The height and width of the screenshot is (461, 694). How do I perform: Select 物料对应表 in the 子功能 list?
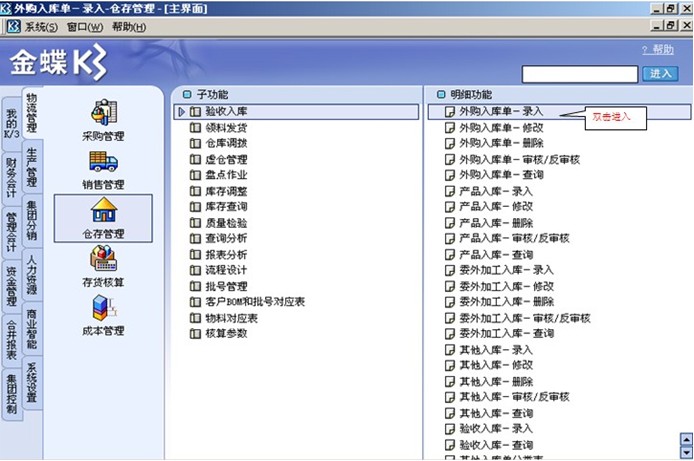click(231, 318)
